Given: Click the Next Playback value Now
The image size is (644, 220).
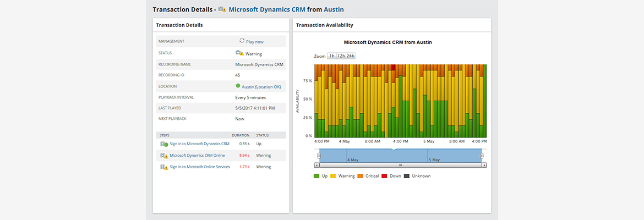Looking at the screenshot, I should (240, 119).
